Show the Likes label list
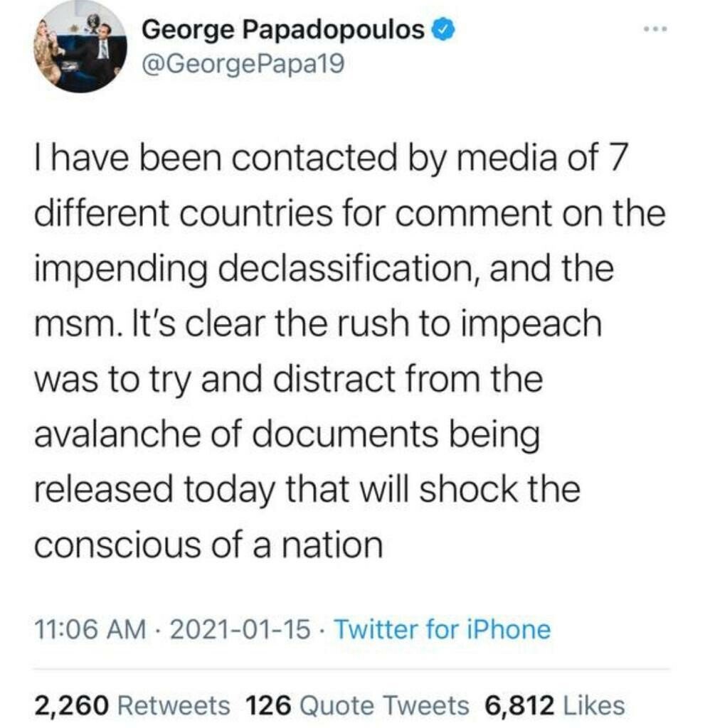The height and width of the screenshot is (728, 705). tap(593, 705)
